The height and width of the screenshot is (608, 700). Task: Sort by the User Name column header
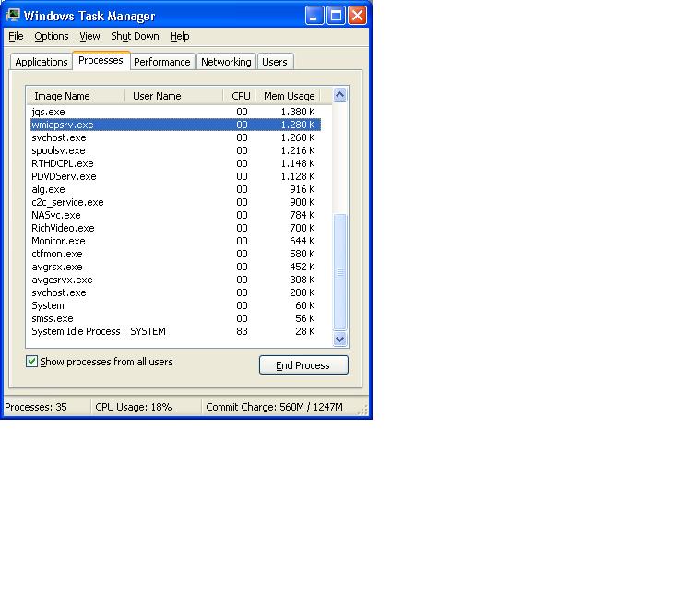click(x=173, y=96)
